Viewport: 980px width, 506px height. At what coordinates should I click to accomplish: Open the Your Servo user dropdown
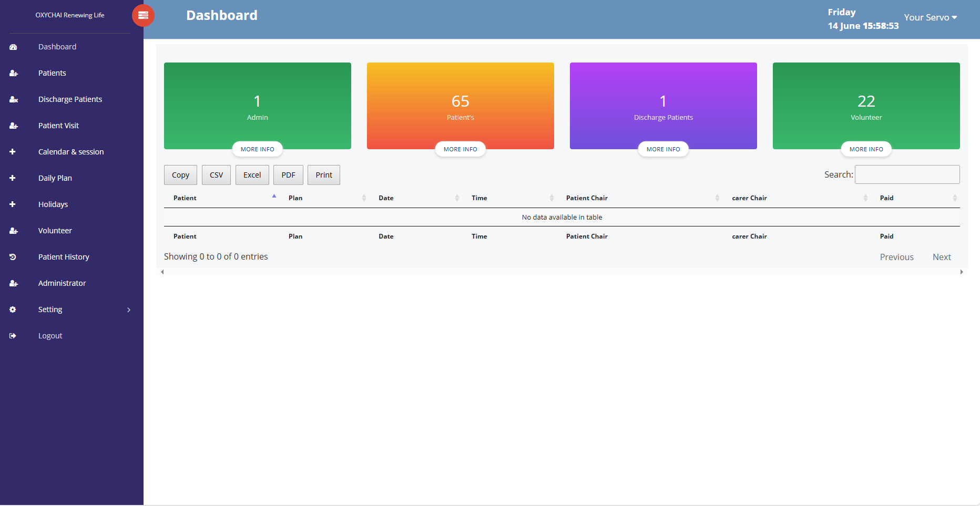click(x=930, y=17)
